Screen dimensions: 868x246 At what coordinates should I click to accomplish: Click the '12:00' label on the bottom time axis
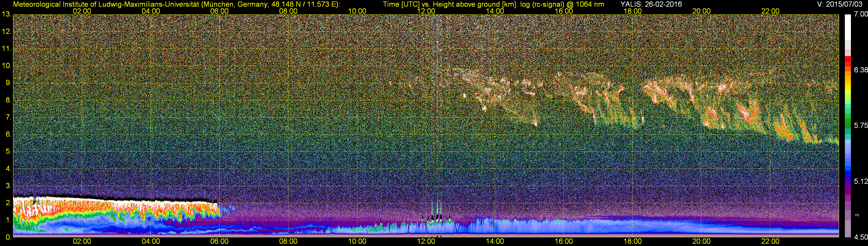pos(426,241)
